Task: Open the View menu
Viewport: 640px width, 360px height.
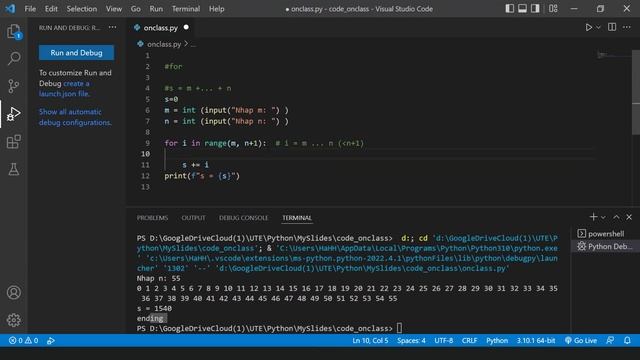Action: point(114,9)
